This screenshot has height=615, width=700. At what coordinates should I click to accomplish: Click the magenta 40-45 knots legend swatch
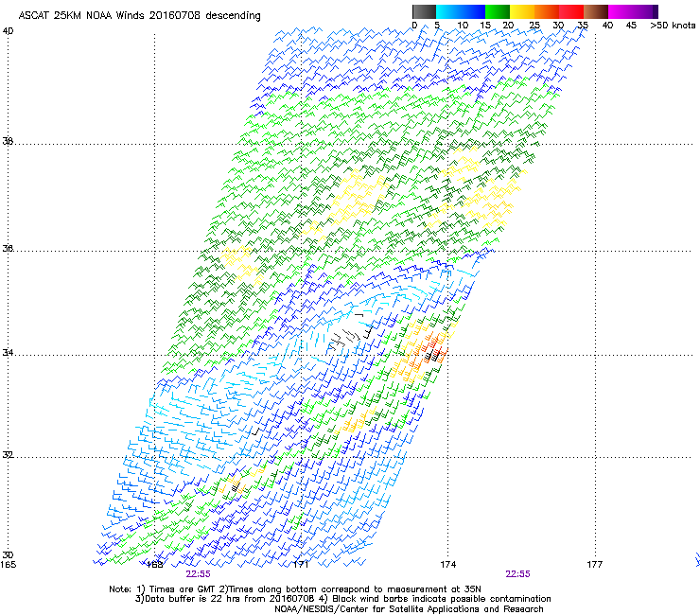click(x=621, y=11)
